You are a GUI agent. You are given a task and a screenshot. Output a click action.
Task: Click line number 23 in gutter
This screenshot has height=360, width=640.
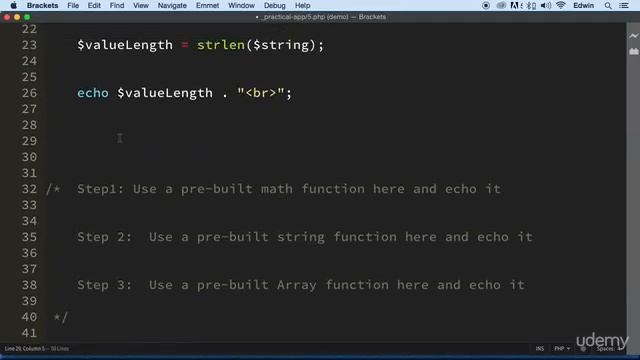(29, 45)
